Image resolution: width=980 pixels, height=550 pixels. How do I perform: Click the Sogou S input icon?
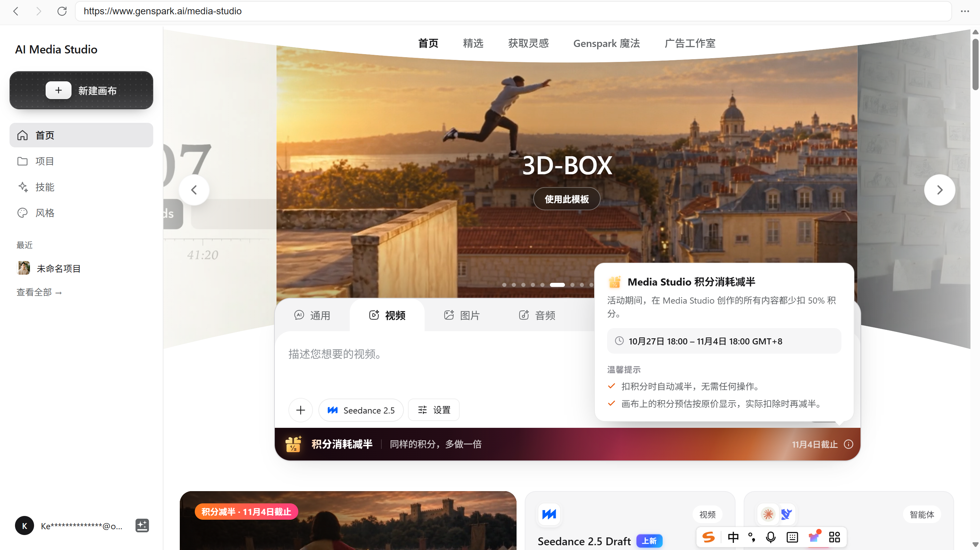[x=708, y=537]
